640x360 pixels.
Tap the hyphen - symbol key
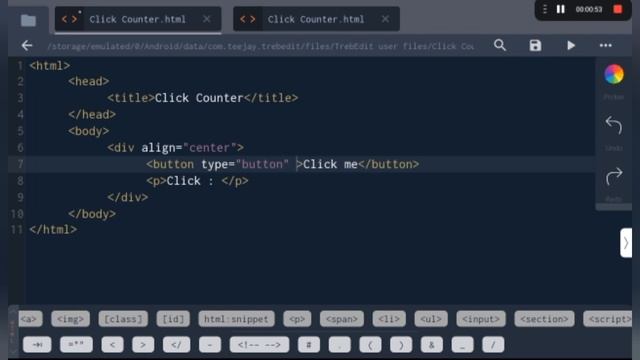pos(210,344)
